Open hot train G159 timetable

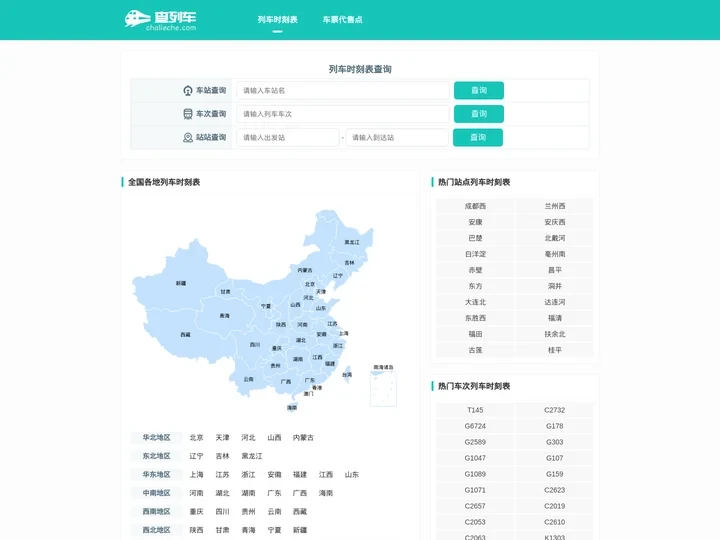point(555,474)
